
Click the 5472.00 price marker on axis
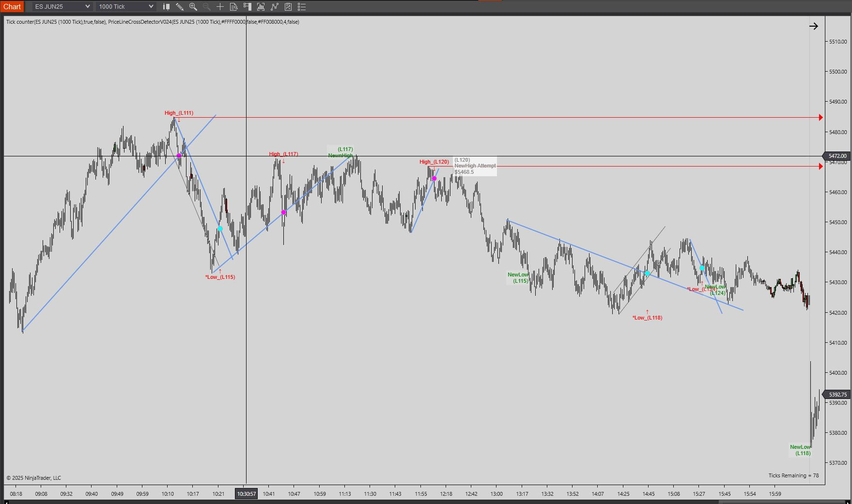[837, 156]
